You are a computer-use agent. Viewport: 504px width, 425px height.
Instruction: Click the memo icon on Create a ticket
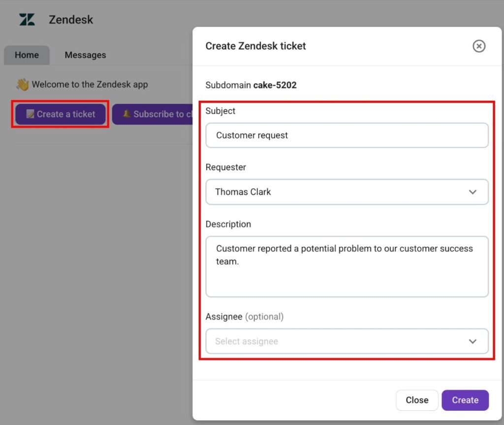[x=30, y=114]
